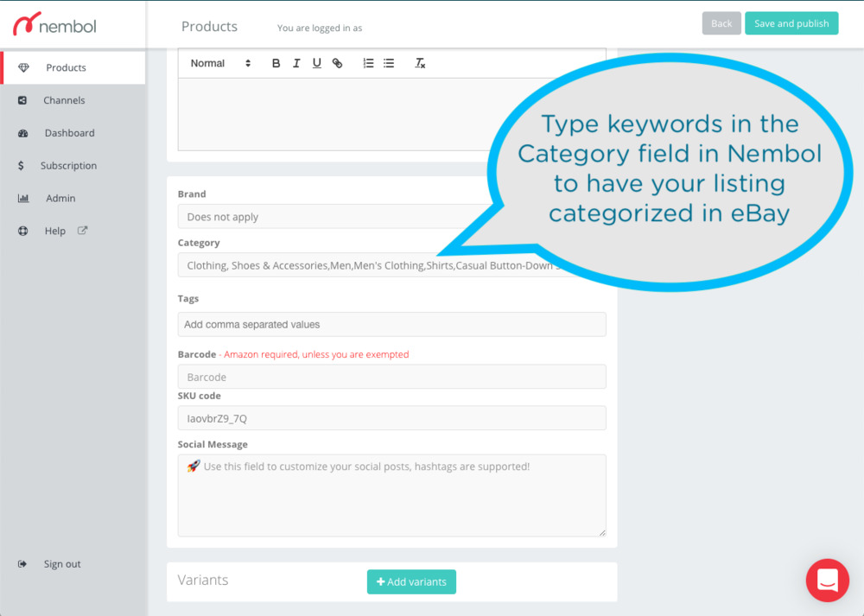864x616 pixels.
Task: Toggle bold formatting in description editor
Action: (276, 63)
